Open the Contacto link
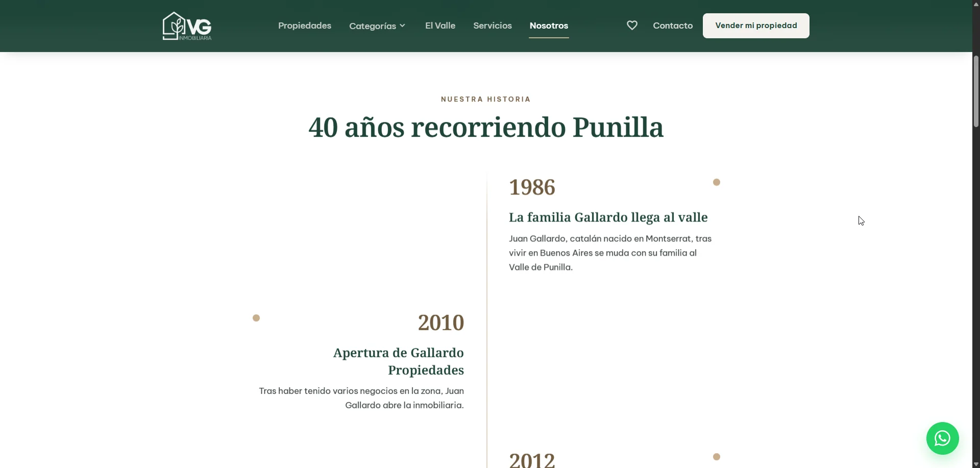This screenshot has width=980, height=468. point(673,26)
